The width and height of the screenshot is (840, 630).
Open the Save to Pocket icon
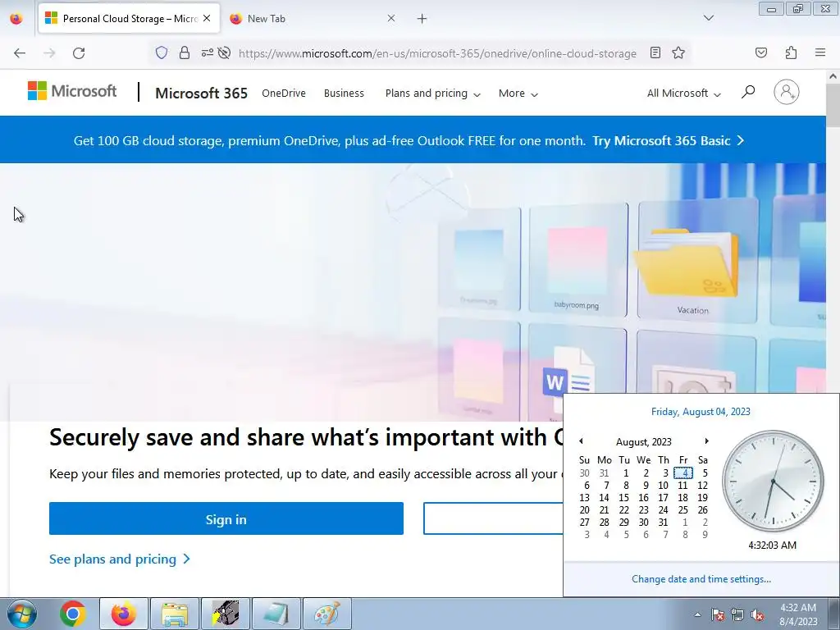pos(760,52)
